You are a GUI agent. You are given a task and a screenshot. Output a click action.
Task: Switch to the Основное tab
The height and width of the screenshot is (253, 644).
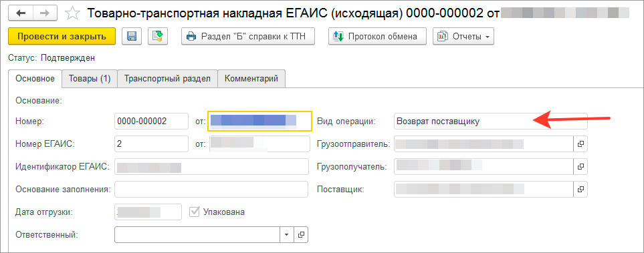point(35,79)
